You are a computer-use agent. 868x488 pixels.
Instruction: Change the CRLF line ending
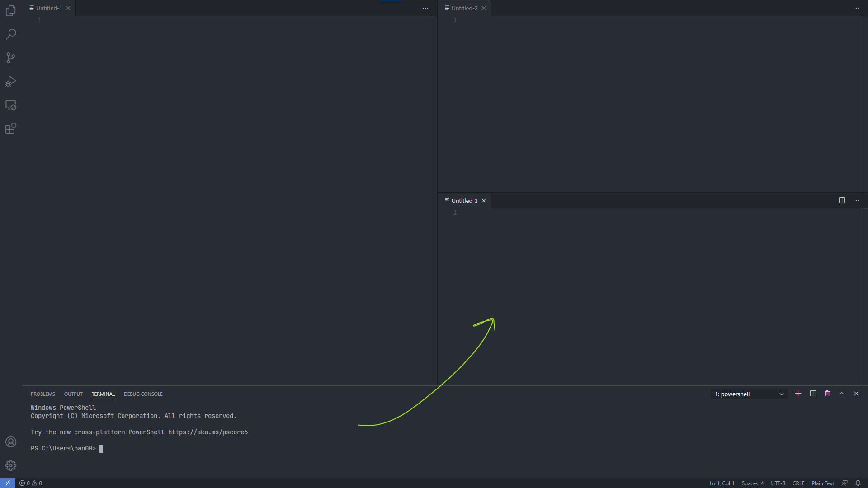[x=798, y=483]
